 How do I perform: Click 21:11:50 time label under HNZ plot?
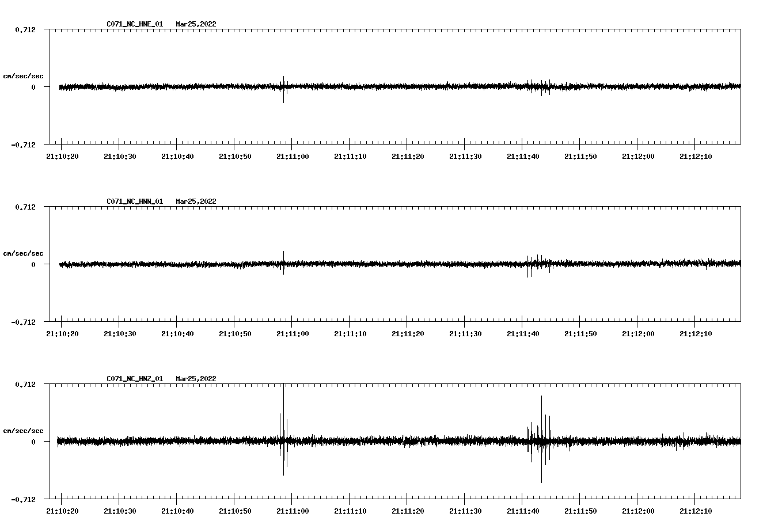[580, 511]
